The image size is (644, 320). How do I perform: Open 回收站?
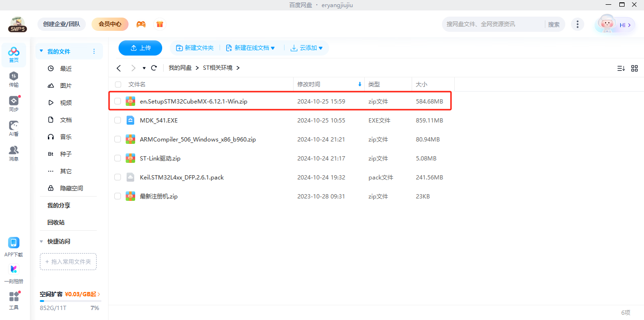[x=56, y=222]
